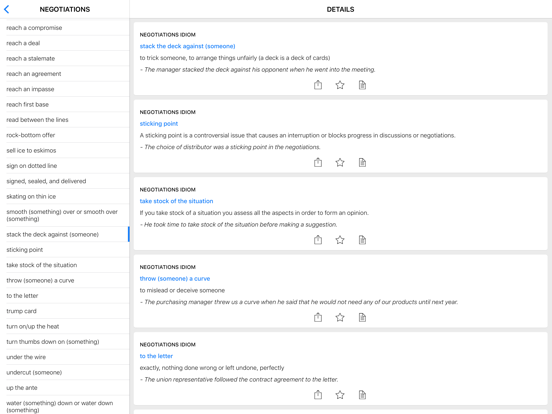This screenshot has height=414, width=552.
Task: Open document icon on 'sticking point' card
Action: point(362,162)
